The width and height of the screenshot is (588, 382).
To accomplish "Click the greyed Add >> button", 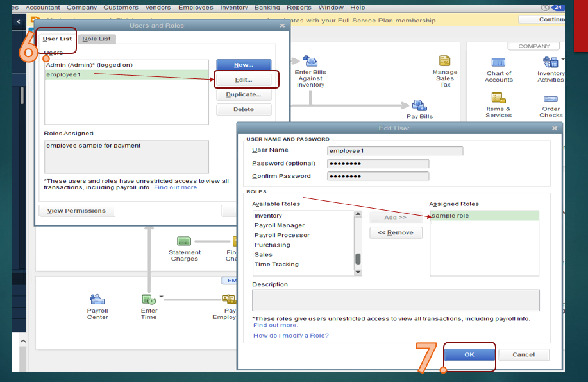I will [x=396, y=218].
